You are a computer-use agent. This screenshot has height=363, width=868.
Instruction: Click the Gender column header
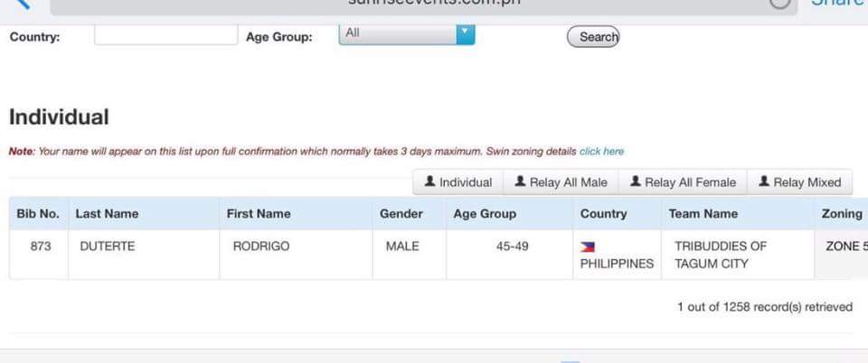click(409, 214)
